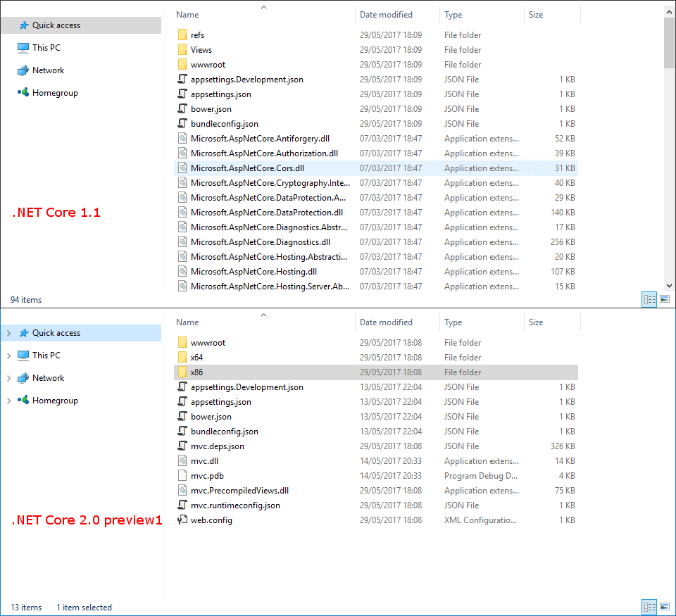The height and width of the screenshot is (616, 676).
Task: Select Microsoft.AspNetCore.Diagnostics.dll icon
Action: click(183, 242)
